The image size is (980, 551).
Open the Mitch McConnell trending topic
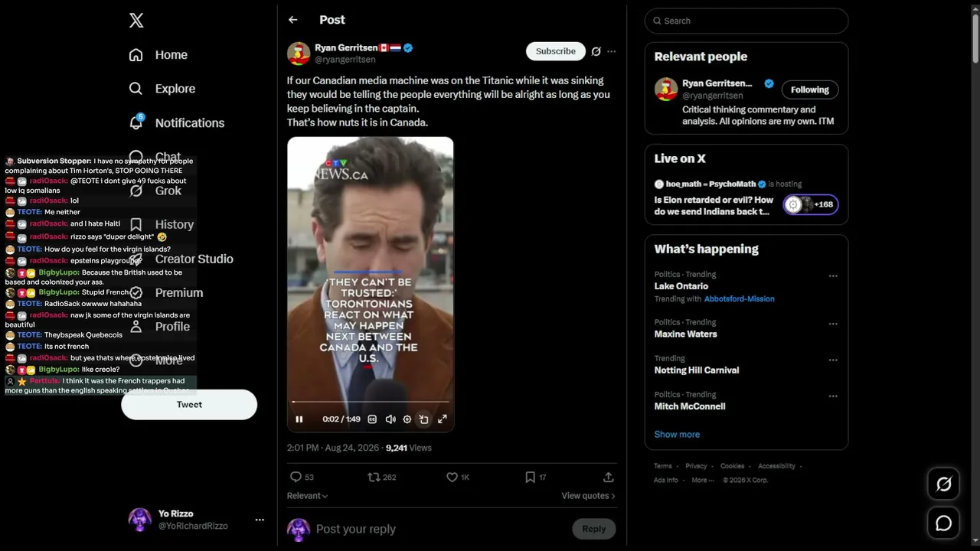pos(690,406)
